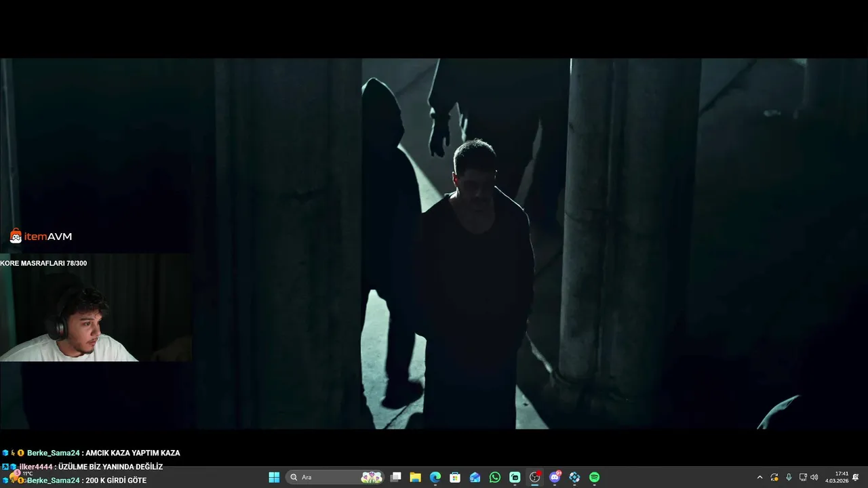Open WhatsApp from the taskbar
This screenshot has height=488, width=868.
point(495,477)
